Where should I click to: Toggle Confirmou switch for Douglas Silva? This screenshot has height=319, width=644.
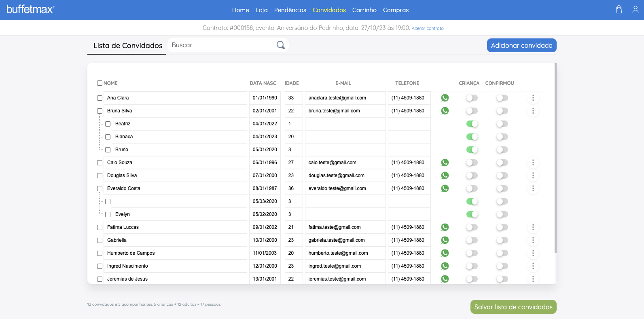click(x=502, y=175)
